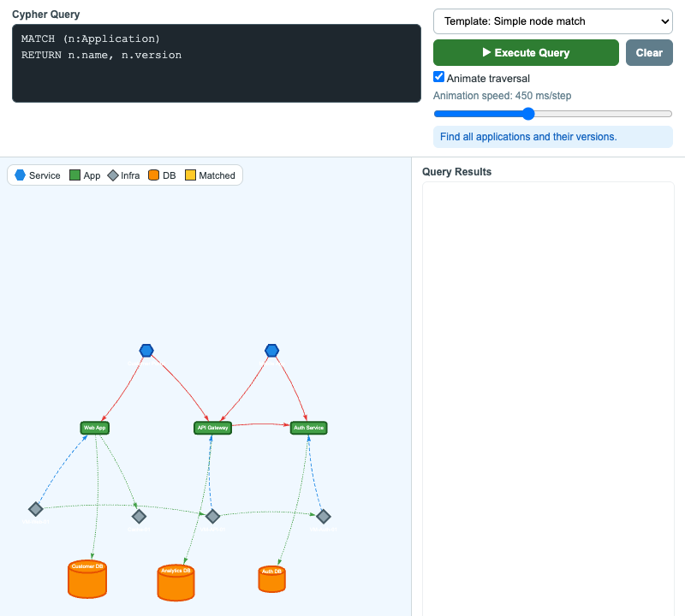Viewport: 685px width, 616px height.
Task: Open the Template: Simple node match dropdown
Action: 553,21
